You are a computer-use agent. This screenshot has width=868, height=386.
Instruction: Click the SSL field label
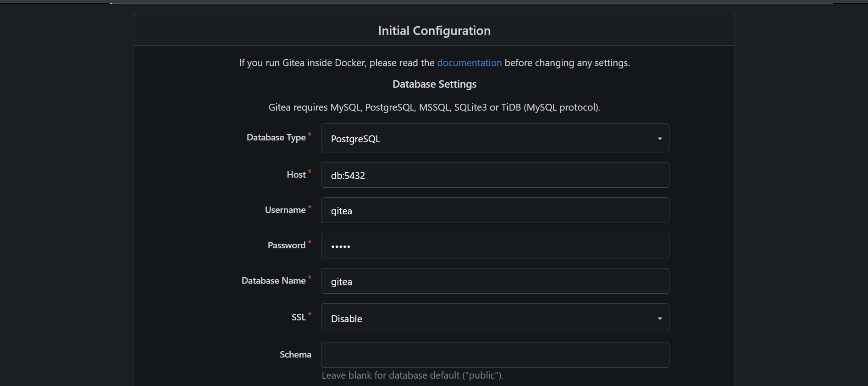[x=299, y=318]
